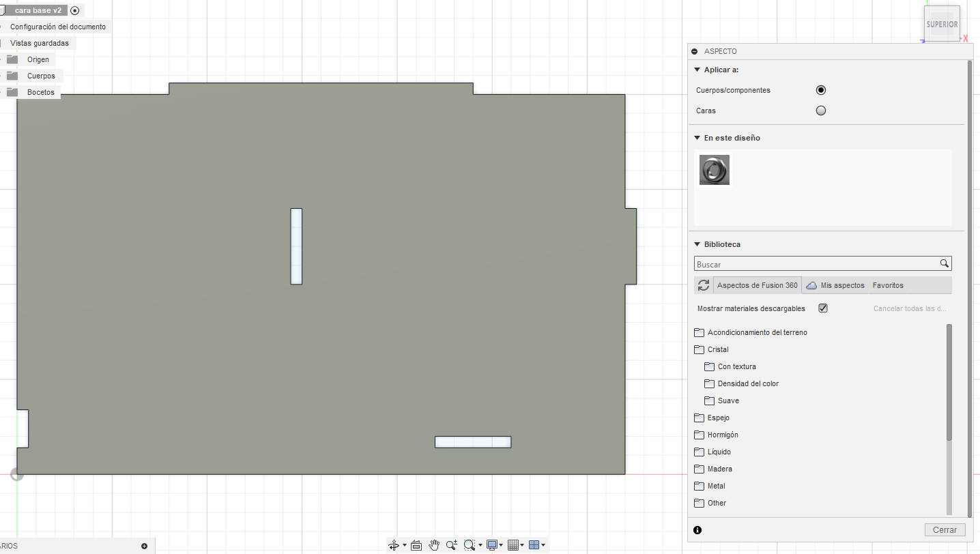Click the ASPECTO dialog's outer scrollbar

(x=969, y=289)
